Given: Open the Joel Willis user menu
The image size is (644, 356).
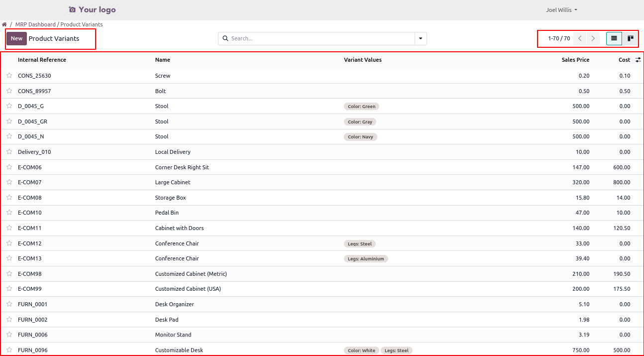Looking at the screenshot, I should (561, 10).
